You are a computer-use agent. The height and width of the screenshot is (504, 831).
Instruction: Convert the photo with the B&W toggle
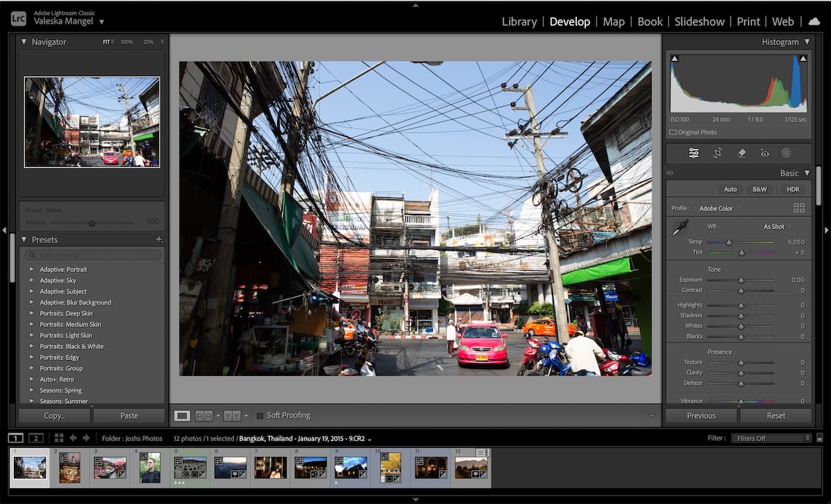pyautogui.click(x=759, y=188)
